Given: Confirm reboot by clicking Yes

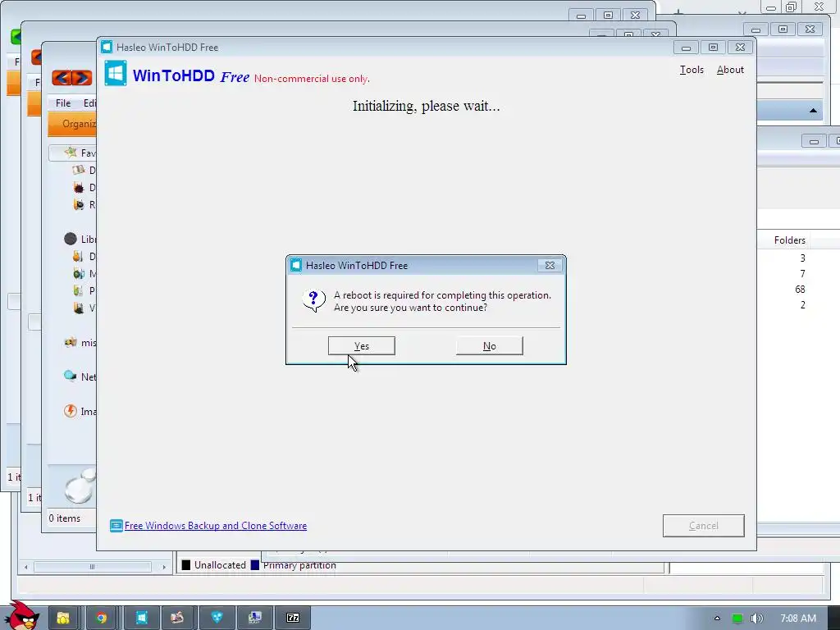Looking at the screenshot, I should [362, 346].
